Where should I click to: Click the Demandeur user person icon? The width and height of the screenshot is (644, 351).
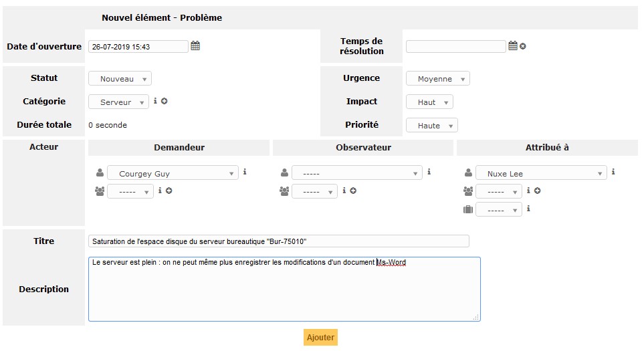[100, 173]
